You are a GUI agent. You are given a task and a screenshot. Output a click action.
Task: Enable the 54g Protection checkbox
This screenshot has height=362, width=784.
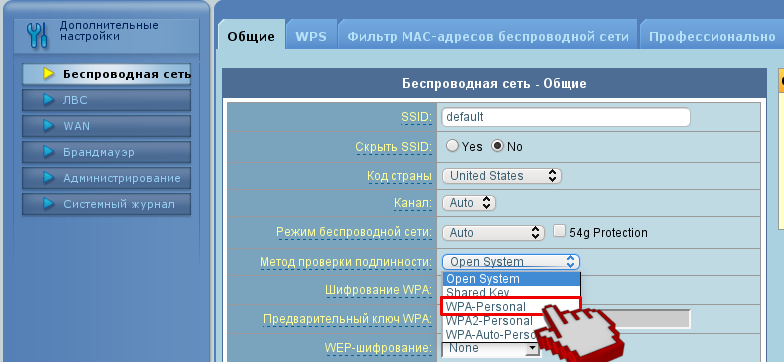(560, 231)
